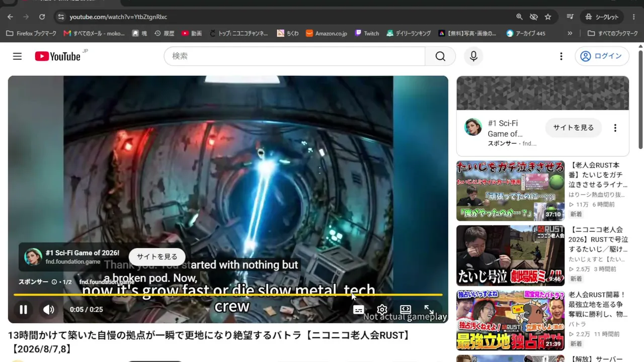The width and height of the screenshot is (644, 362).
Task: Open the 動画 bookmark
Action: pos(192,33)
